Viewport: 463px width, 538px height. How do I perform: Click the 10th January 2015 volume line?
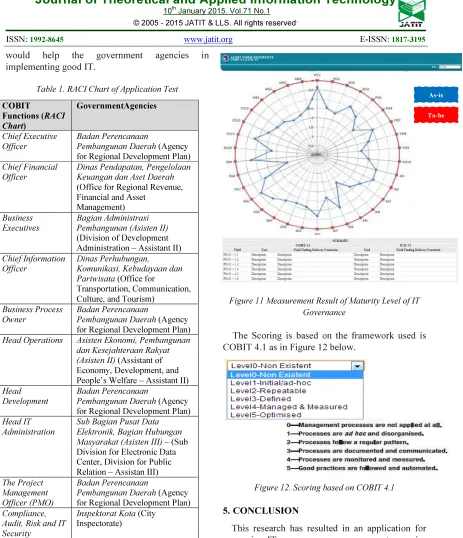[217, 11]
